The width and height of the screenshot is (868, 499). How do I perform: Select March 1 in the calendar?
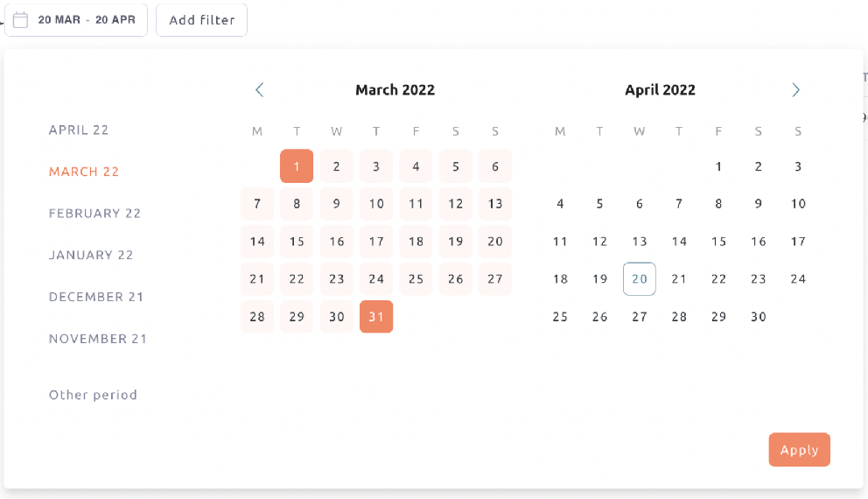(x=297, y=166)
